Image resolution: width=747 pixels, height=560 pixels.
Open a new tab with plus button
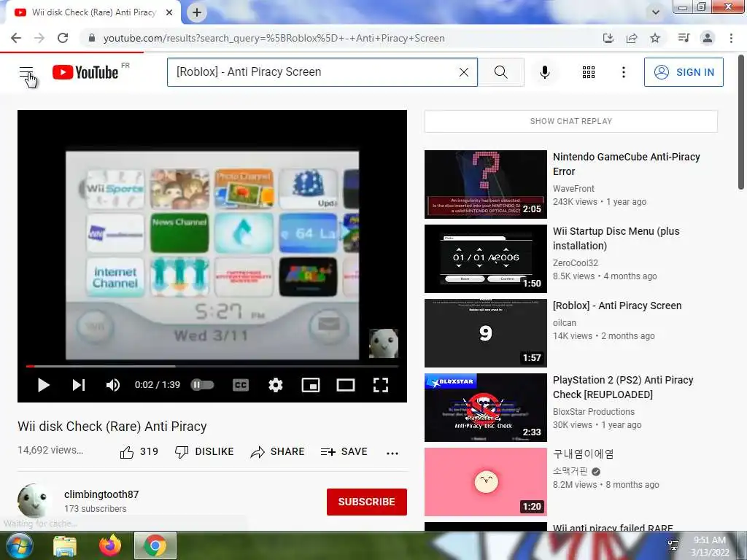pyautogui.click(x=197, y=12)
